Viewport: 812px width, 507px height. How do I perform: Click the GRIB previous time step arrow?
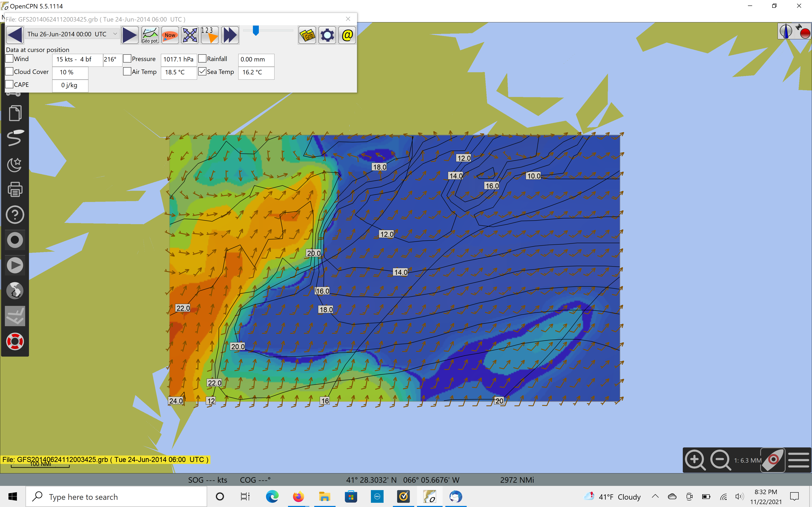pyautogui.click(x=15, y=35)
